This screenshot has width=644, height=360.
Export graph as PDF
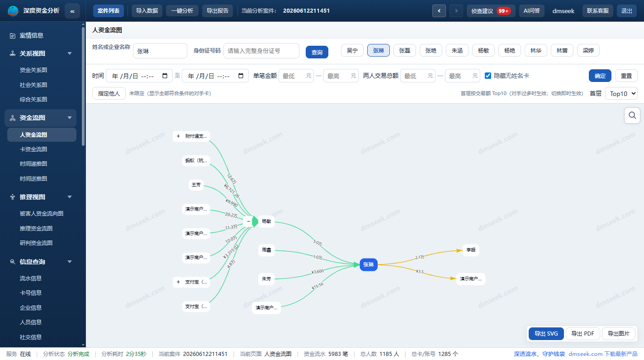[x=583, y=334]
